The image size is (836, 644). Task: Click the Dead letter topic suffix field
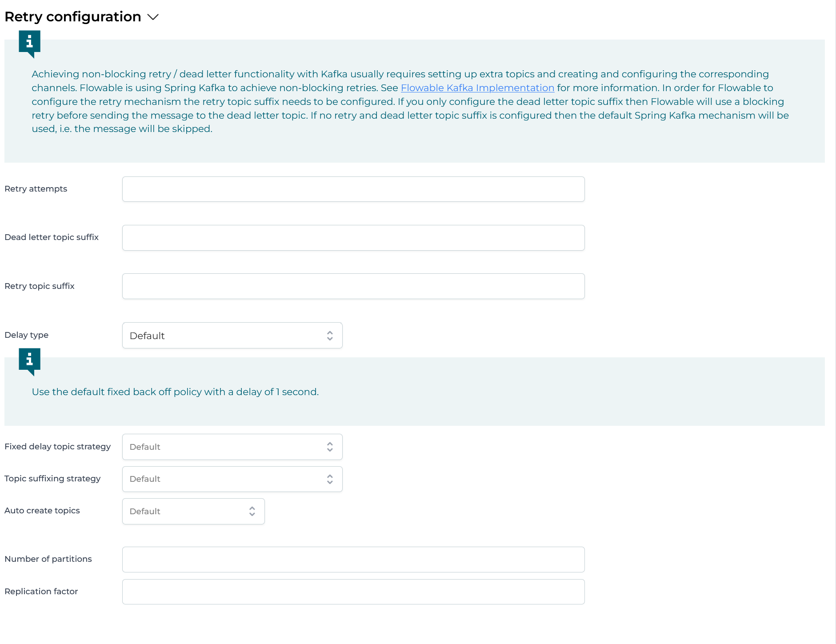pos(353,237)
